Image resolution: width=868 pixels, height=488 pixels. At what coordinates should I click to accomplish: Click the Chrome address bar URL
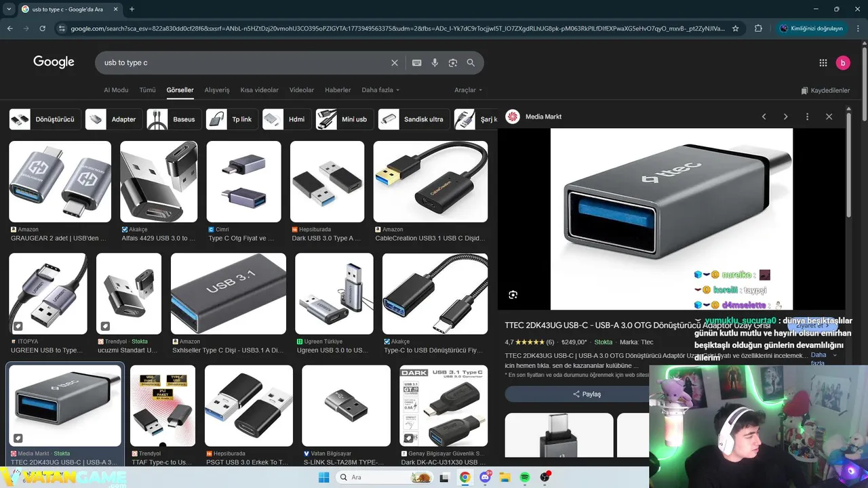click(397, 28)
